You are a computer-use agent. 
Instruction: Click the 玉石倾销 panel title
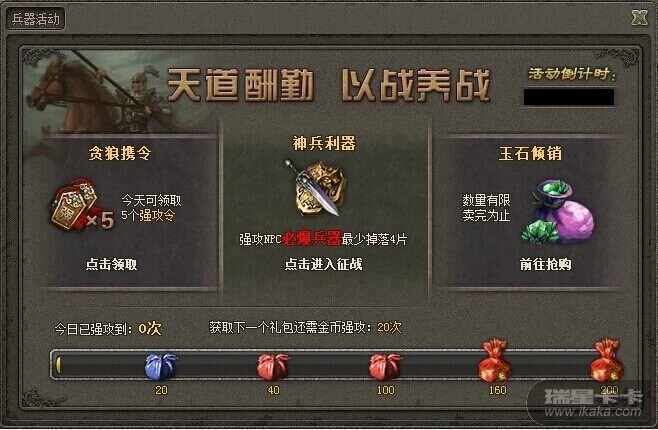[x=530, y=153]
